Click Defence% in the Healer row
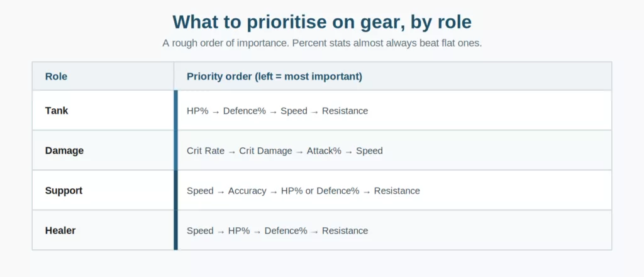Viewport: 644px width, 277px height. coord(286,231)
